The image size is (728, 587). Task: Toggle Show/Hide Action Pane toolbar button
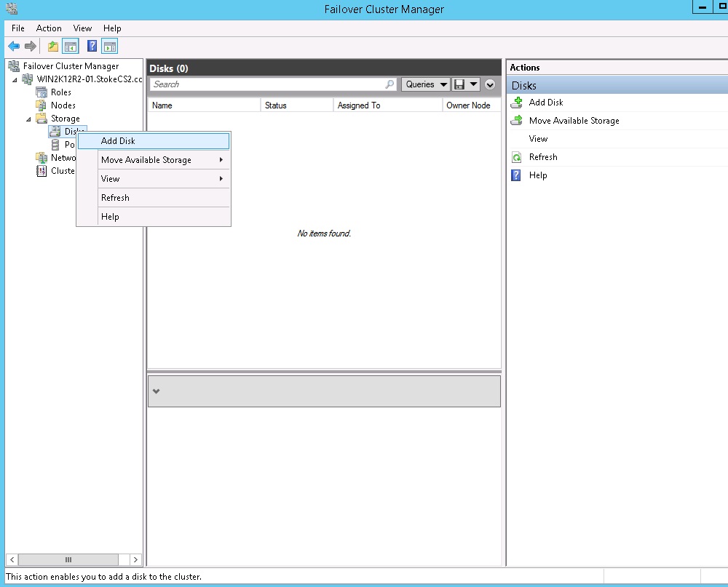tap(109, 47)
